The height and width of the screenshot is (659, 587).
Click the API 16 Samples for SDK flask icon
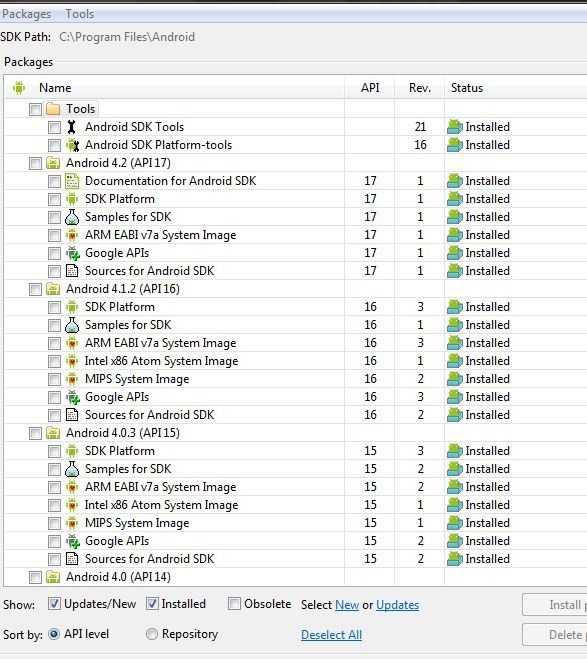tap(72, 325)
